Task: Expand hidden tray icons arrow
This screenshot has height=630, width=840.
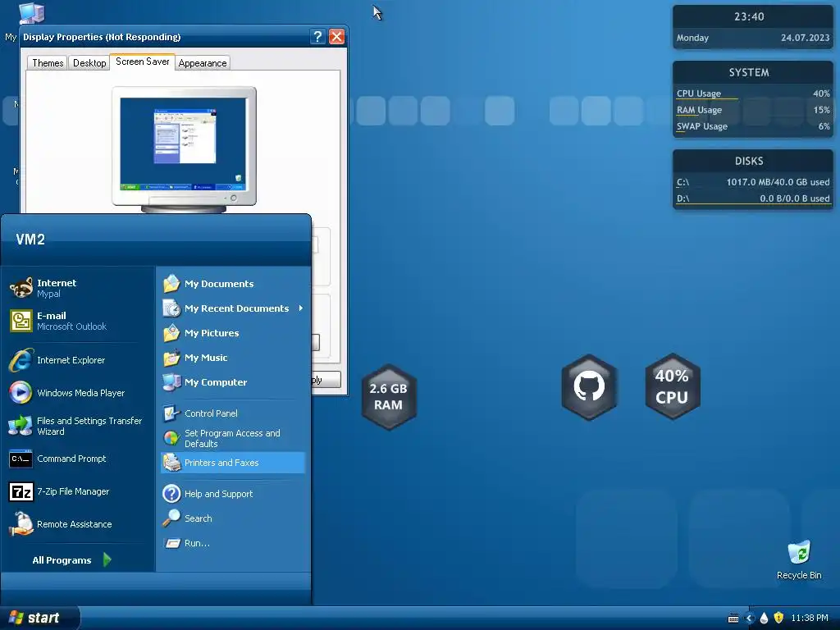Action: point(750,619)
